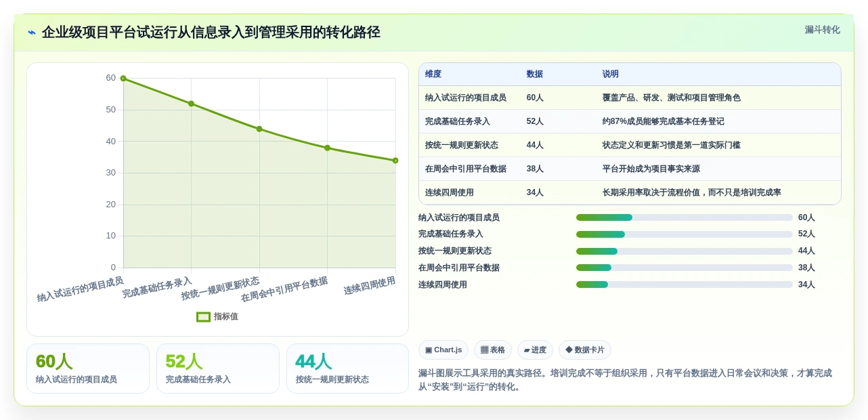Click x-axis label 纳入试运行的项目成员
Viewport: 868px width, 420px height.
pyautogui.click(x=81, y=289)
